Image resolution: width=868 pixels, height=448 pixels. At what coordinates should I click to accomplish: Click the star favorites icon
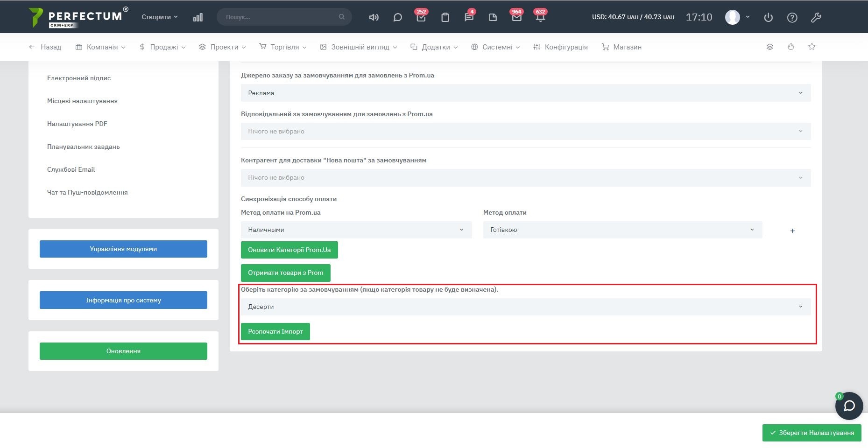(x=812, y=47)
